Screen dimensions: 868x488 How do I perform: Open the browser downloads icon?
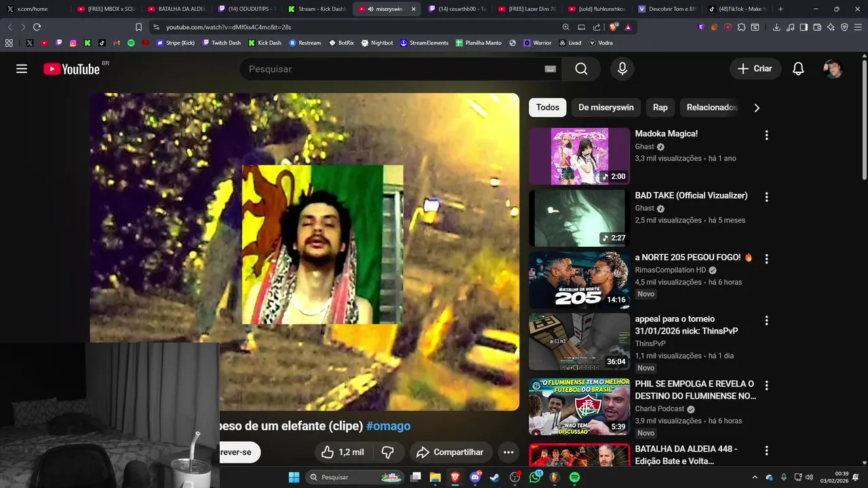tap(776, 27)
